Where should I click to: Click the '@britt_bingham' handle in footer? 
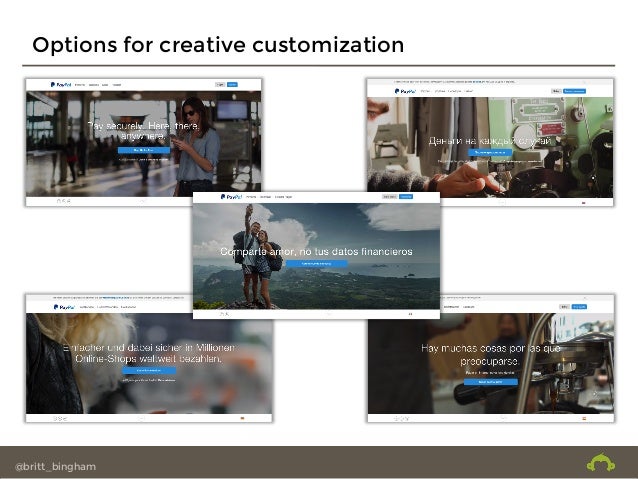55,466
